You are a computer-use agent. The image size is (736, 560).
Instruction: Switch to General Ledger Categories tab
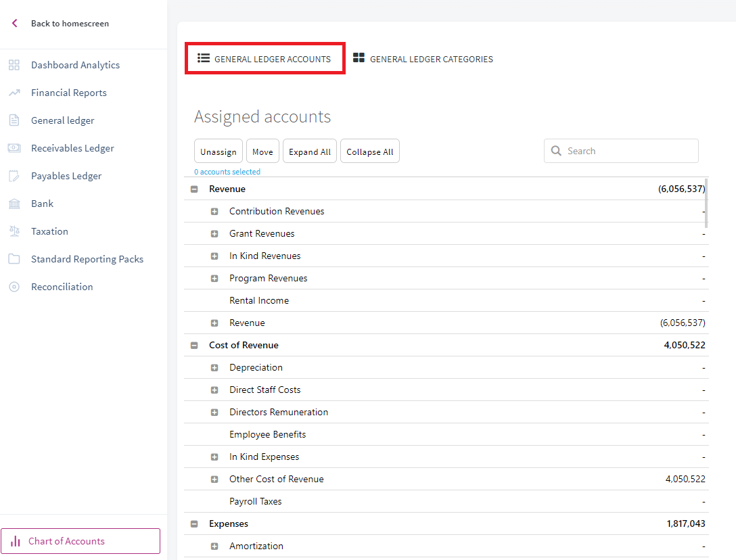click(x=423, y=59)
